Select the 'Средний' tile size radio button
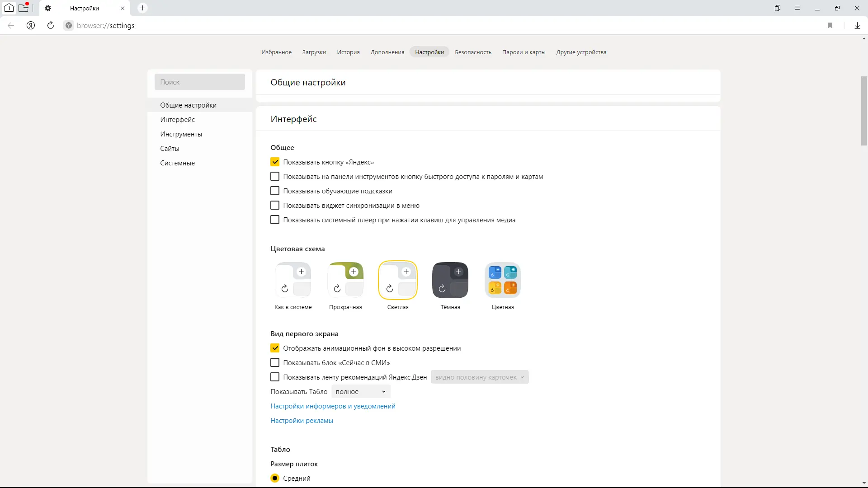The width and height of the screenshot is (868, 488). pyautogui.click(x=275, y=478)
